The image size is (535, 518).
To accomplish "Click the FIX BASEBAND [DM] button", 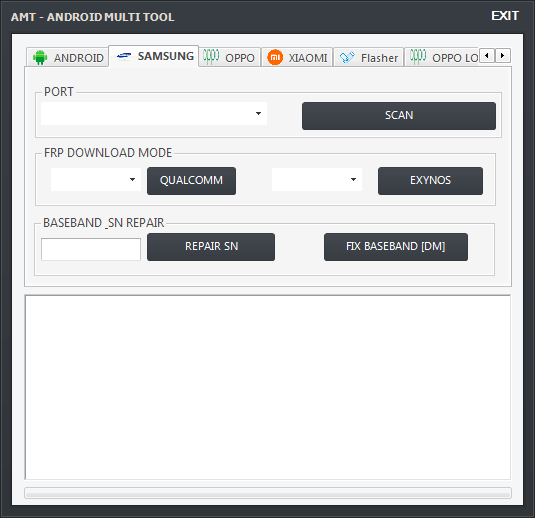I will coord(396,247).
